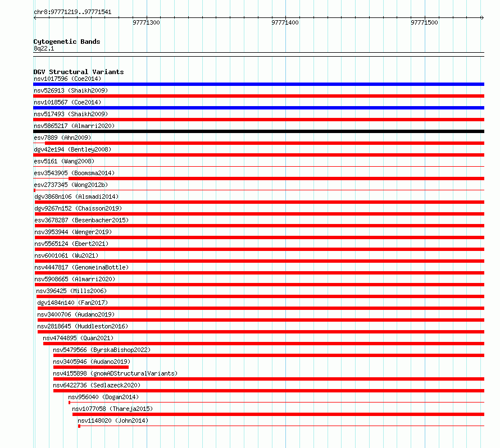Open variant nsv1017596 (Coe2014)
The height and width of the screenshot is (448, 500).
pos(67,79)
